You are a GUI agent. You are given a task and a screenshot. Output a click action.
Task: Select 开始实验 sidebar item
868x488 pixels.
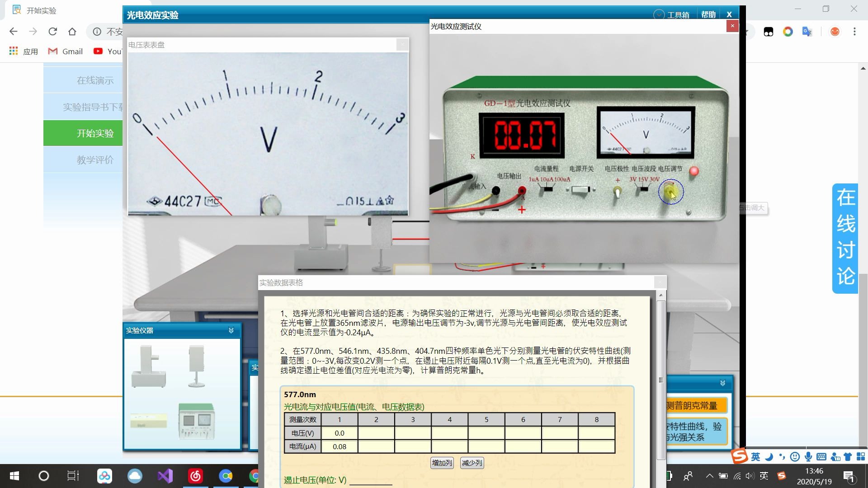point(83,133)
